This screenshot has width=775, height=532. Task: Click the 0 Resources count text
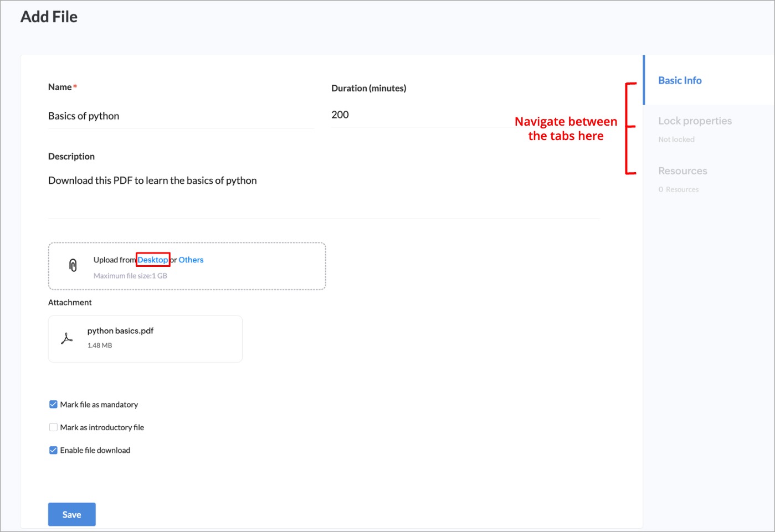(x=679, y=189)
